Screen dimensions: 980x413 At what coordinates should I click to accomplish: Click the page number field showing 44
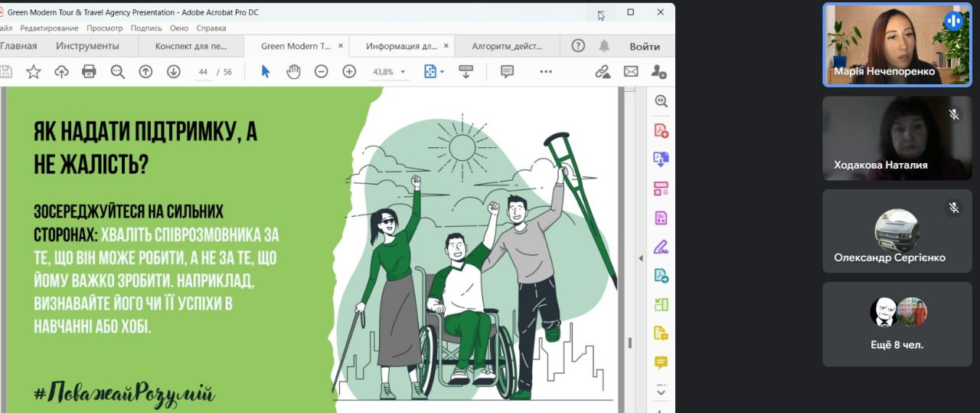point(203,72)
